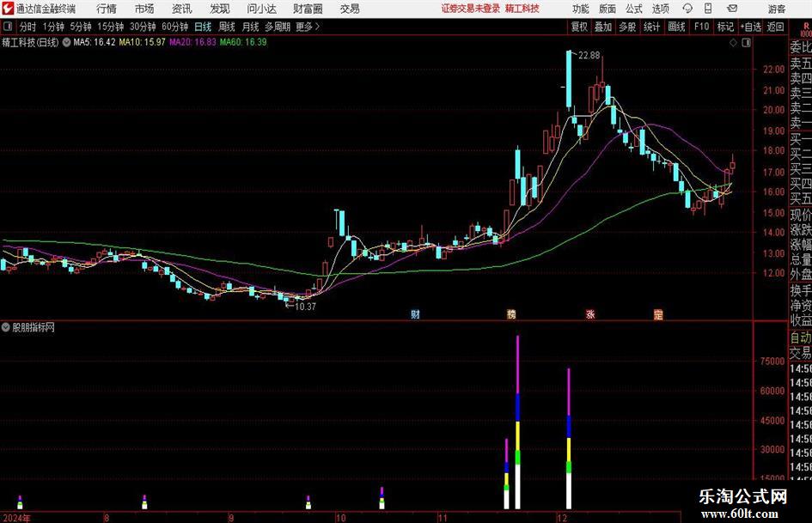Switch to 周线 weekly chart
812x523 pixels.
click(x=227, y=27)
